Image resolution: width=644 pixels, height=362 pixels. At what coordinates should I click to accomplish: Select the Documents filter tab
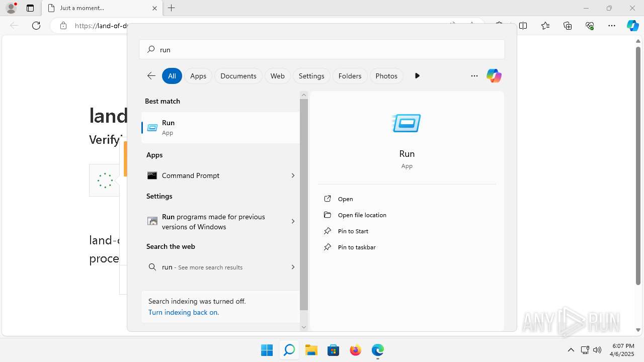tap(238, 76)
